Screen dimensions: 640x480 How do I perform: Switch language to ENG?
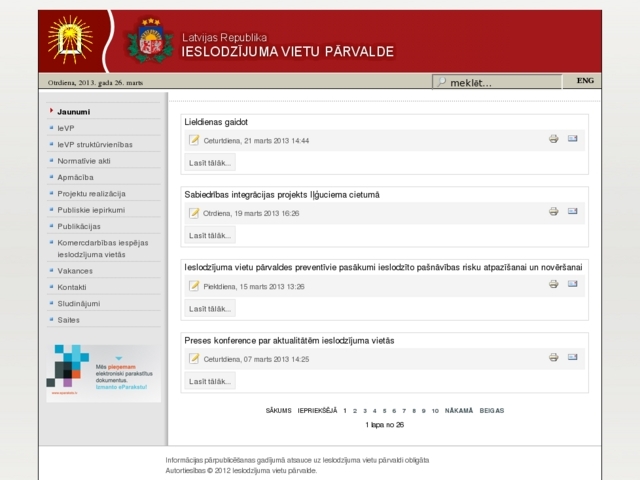(x=585, y=80)
